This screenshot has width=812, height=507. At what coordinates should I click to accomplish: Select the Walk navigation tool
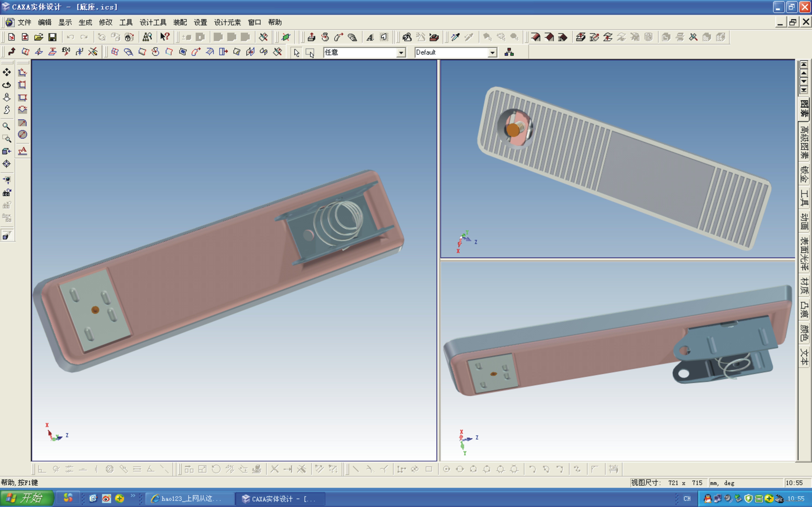7,97
